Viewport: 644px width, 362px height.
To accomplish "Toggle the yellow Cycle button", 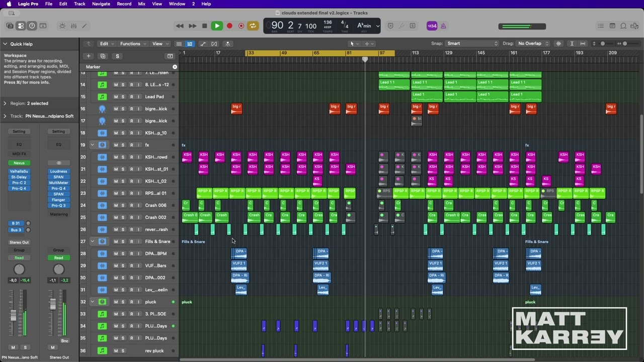I will point(253,26).
